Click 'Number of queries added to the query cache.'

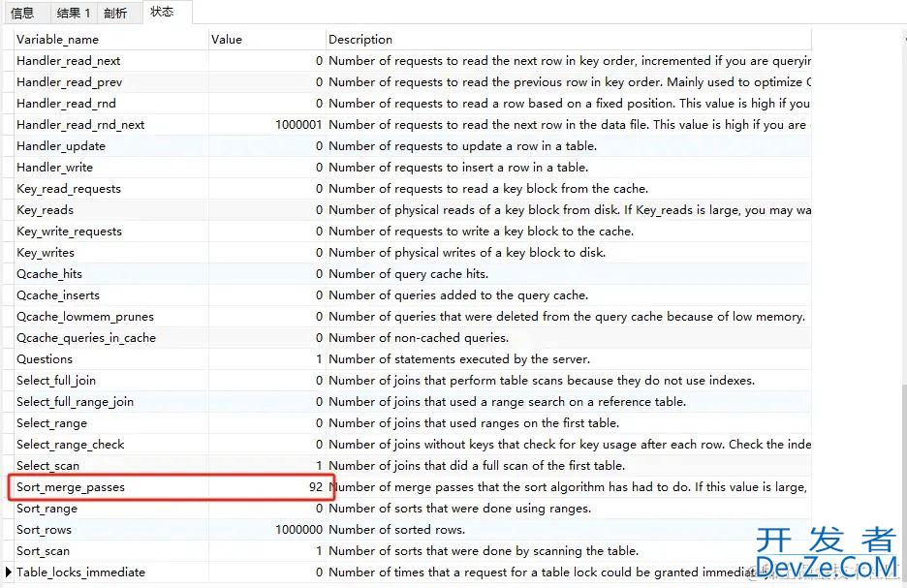458,295
